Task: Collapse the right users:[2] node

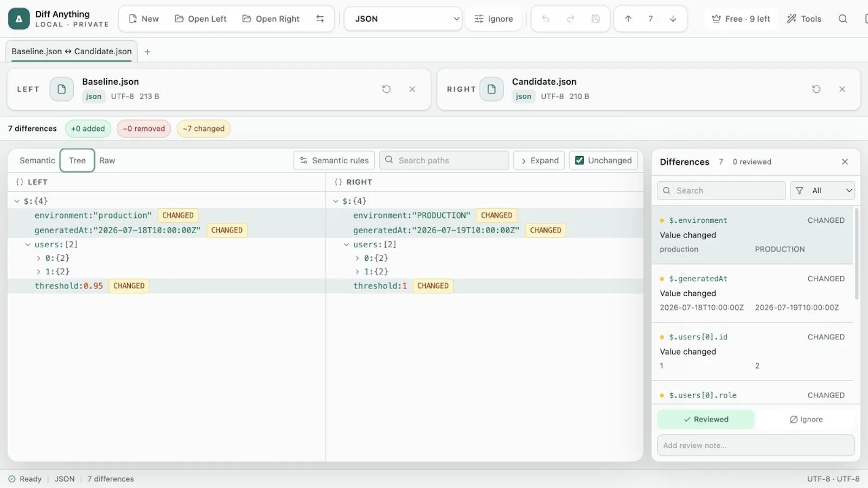Action: point(347,245)
